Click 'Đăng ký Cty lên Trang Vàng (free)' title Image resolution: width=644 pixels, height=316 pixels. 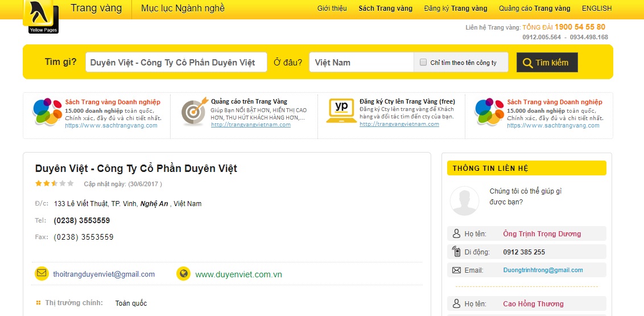407,101
